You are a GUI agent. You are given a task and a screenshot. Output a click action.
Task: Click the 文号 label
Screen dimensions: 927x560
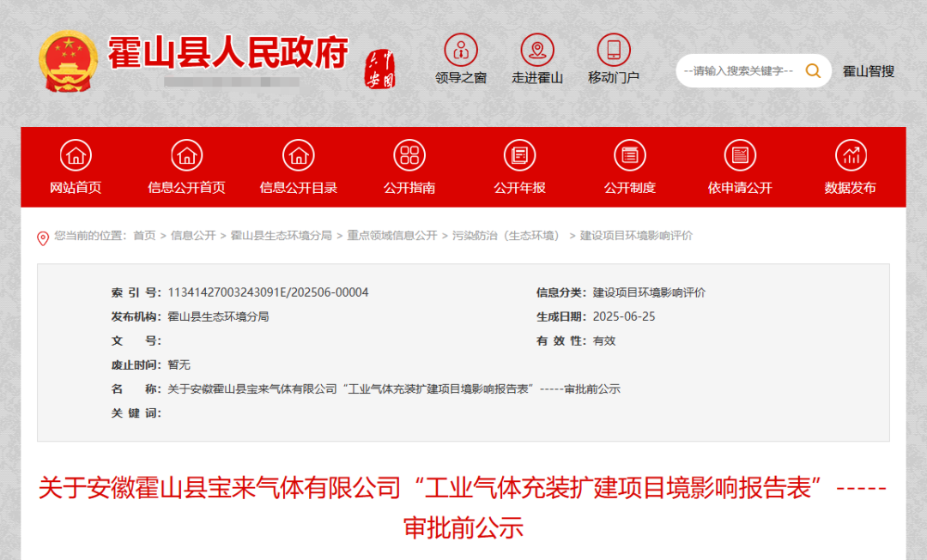[x=136, y=340]
